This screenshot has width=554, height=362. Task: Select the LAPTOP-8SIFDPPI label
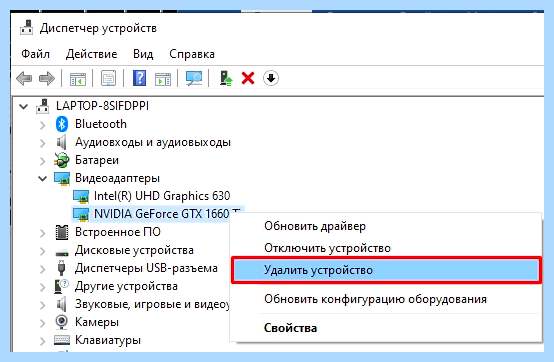coord(102,106)
